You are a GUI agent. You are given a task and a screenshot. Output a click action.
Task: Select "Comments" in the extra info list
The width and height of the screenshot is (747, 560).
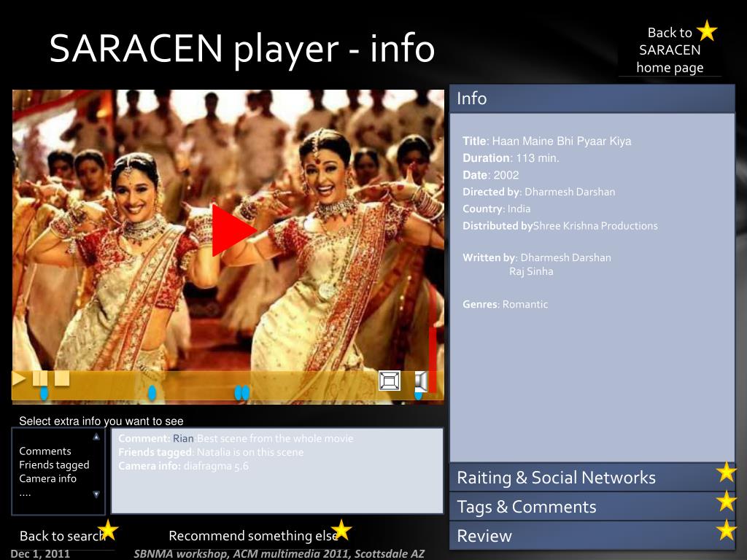click(x=45, y=451)
